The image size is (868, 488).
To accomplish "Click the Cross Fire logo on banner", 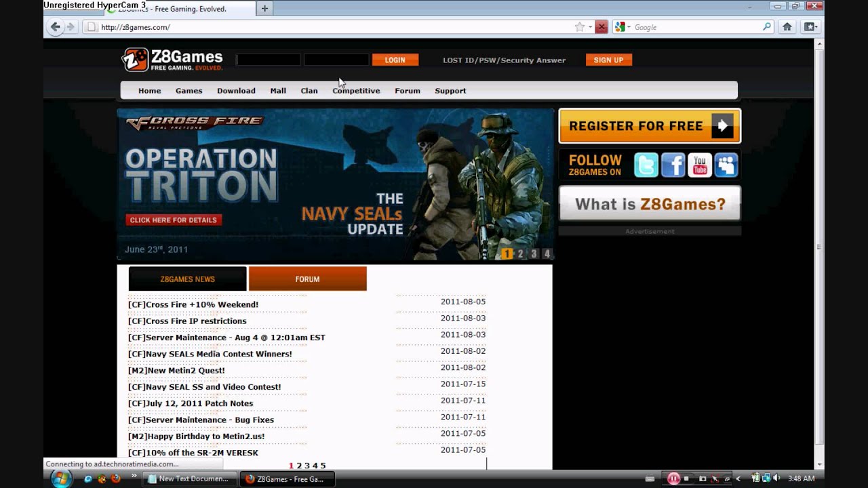I will click(x=195, y=123).
